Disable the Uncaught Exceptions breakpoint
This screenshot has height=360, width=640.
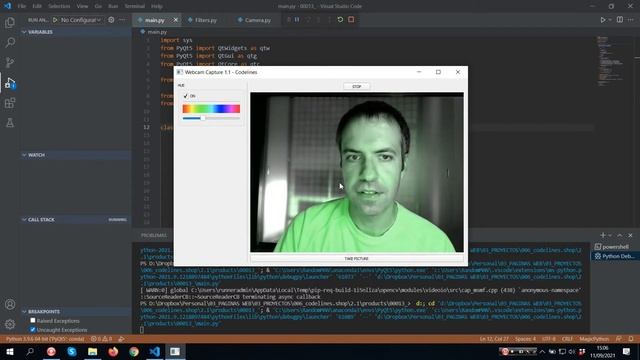coord(33,329)
